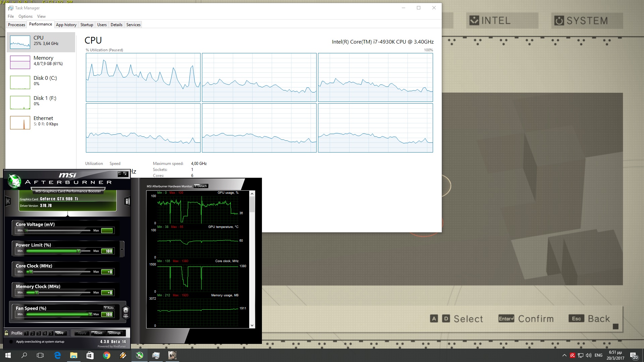Detach the hardware monitor window
Image resolution: width=644 pixels, height=362 pixels.
[201, 186]
